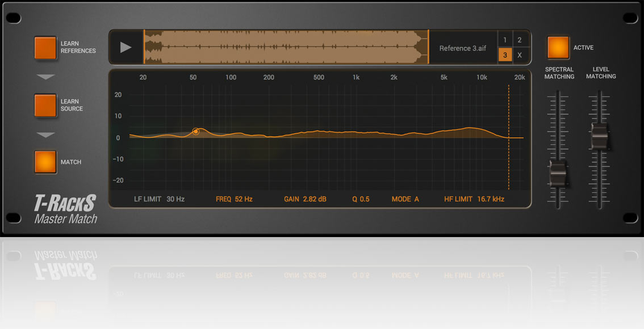Click the reference waveform display
Viewport: 644px width, 329px height.
tap(286, 47)
